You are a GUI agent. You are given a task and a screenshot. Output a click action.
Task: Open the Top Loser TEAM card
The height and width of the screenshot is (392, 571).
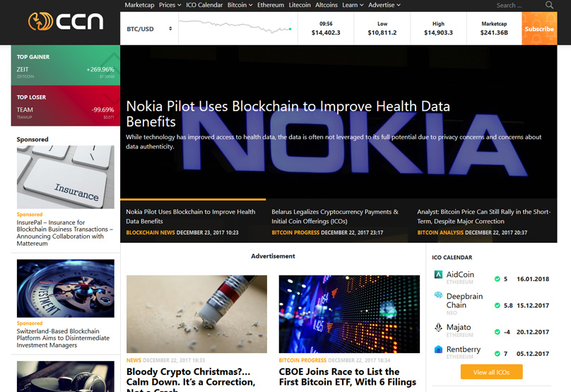point(66,106)
